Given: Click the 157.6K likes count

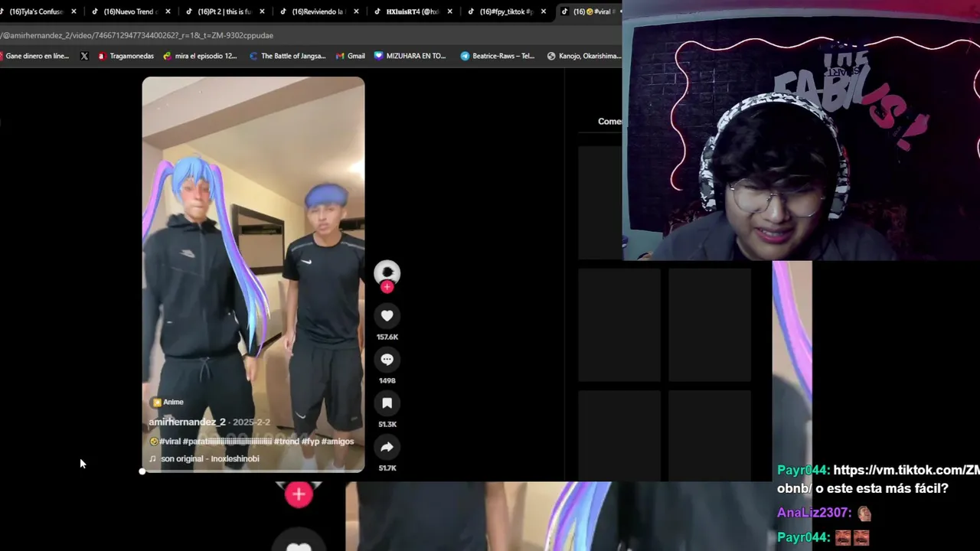Looking at the screenshot, I should pyautogui.click(x=387, y=337).
